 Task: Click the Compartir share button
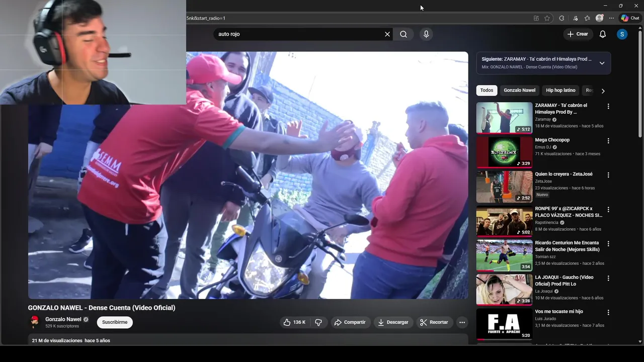coord(350,322)
